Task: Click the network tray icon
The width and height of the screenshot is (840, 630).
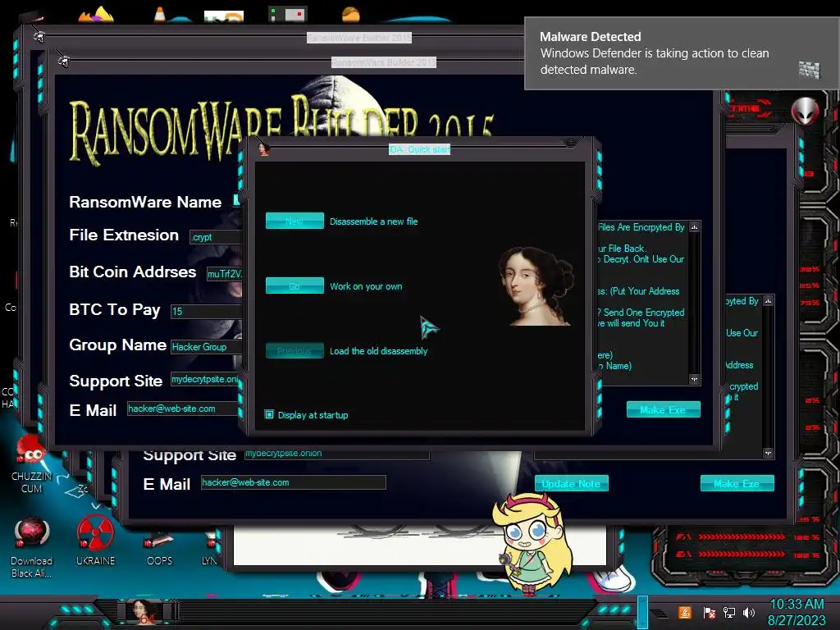Action: click(729, 612)
